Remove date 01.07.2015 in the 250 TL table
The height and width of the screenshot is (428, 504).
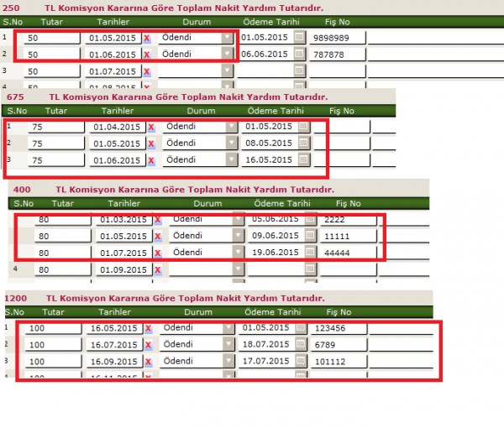coord(147,71)
